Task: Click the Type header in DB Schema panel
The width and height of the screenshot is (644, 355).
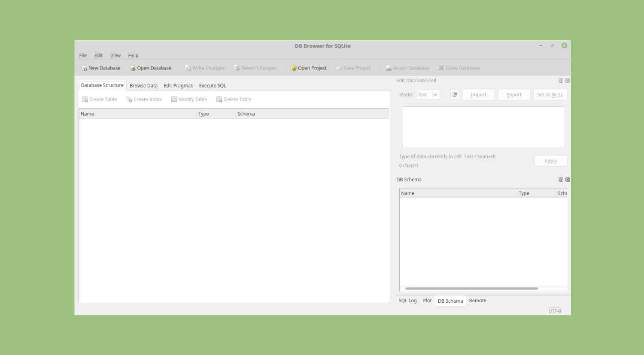Action: [536, 193]
